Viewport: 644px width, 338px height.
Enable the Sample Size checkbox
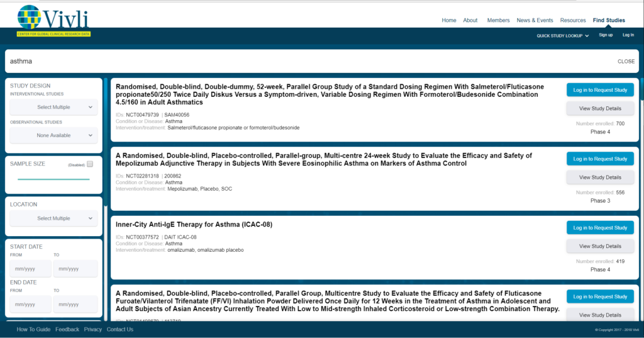point(90,164)
